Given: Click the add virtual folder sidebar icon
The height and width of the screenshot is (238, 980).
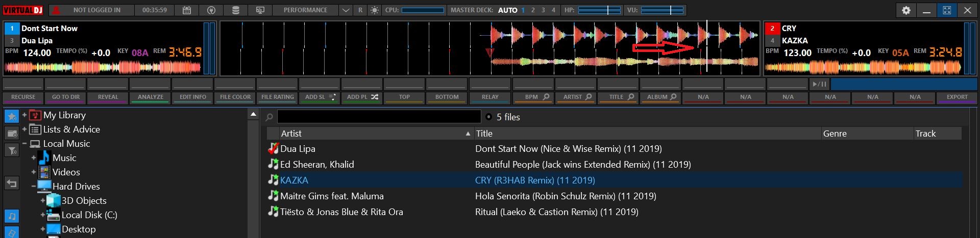Looking at the screenshot, I should coord(12,134).
